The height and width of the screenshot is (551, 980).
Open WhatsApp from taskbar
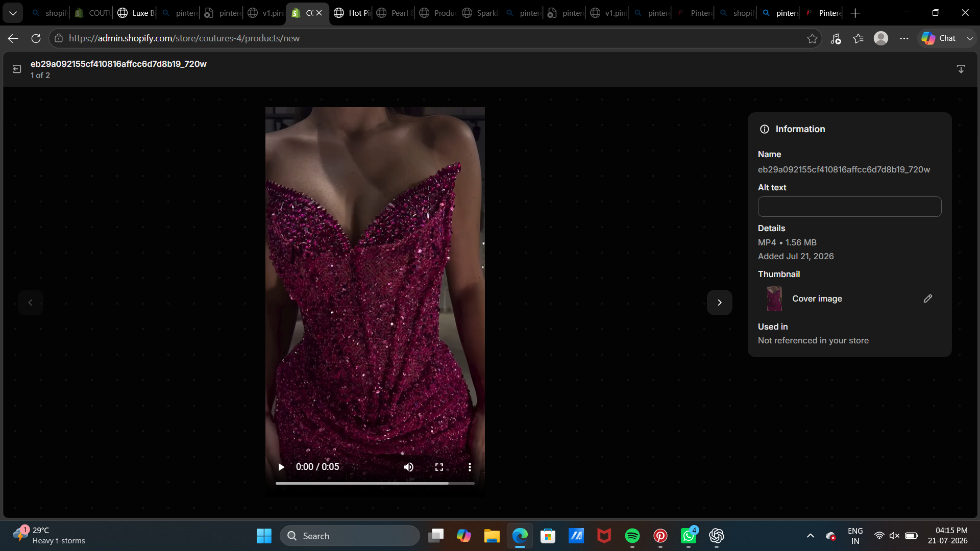point(688,536)
